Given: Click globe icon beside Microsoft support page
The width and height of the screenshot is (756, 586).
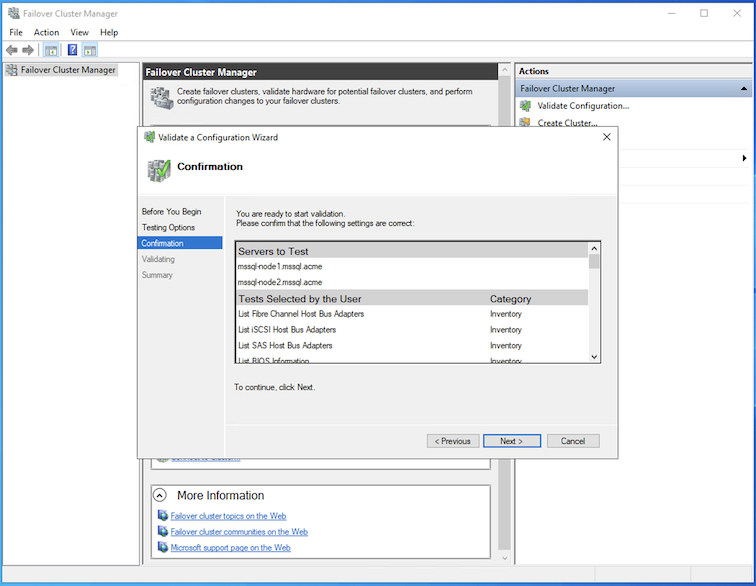Looking at the screenshot, I should (x=163, y=547).
